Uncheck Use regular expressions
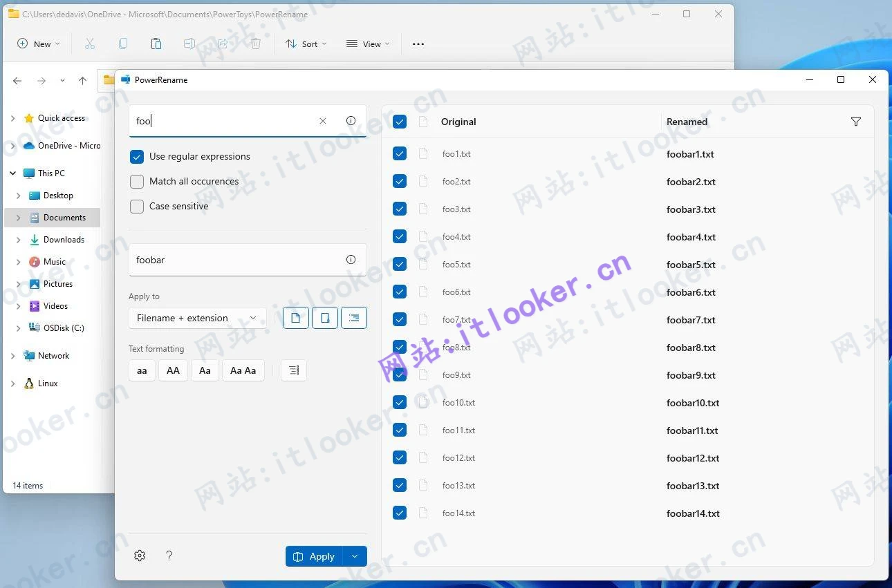Screen dimensions: 892x588 [x=137, y=157]
